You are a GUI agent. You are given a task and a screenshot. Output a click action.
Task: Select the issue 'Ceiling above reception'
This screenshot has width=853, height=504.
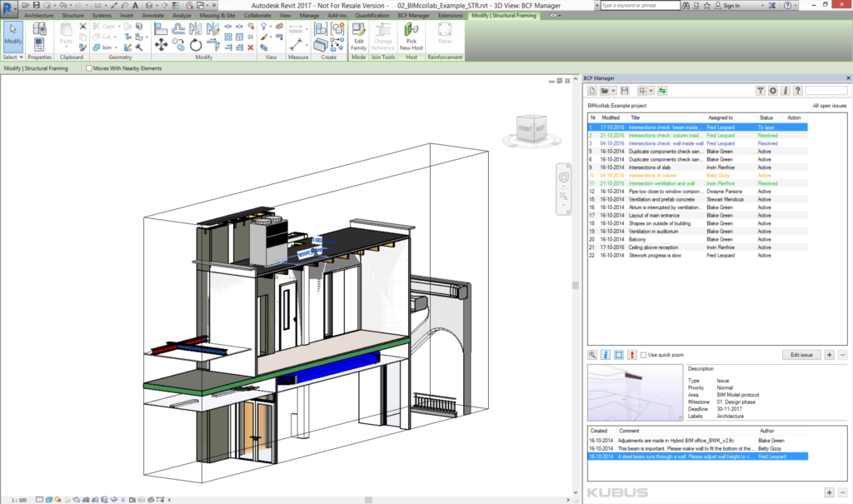pyautogui.click(x=655, y=247)
